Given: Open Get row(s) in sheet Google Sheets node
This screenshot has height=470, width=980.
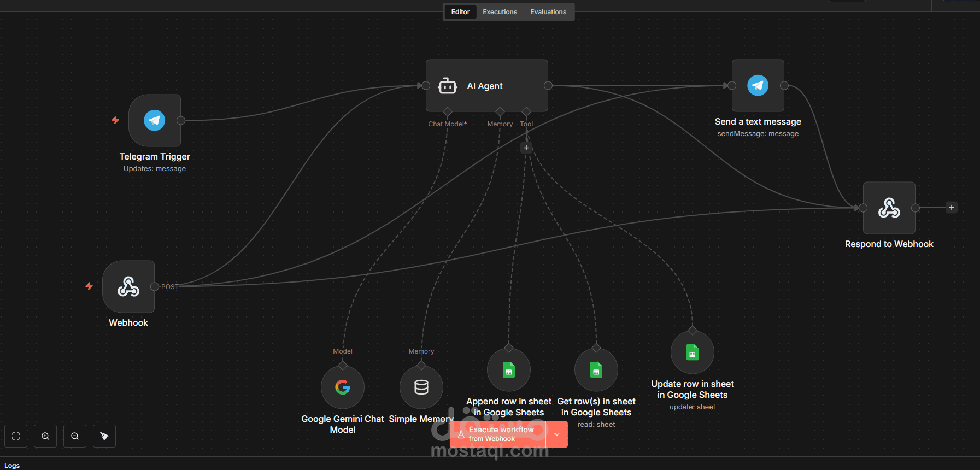Looking at the screenshot, I should pyautogui.click(x=596, y=370).
